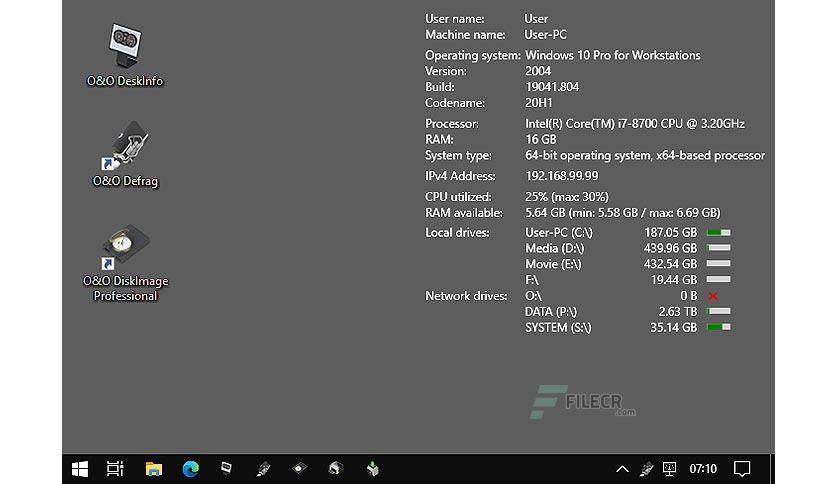The height and width of the screenshot is (484, 836).
Task: Click the "64-bit operating system" system type text
Action: (x=588, y=156)
